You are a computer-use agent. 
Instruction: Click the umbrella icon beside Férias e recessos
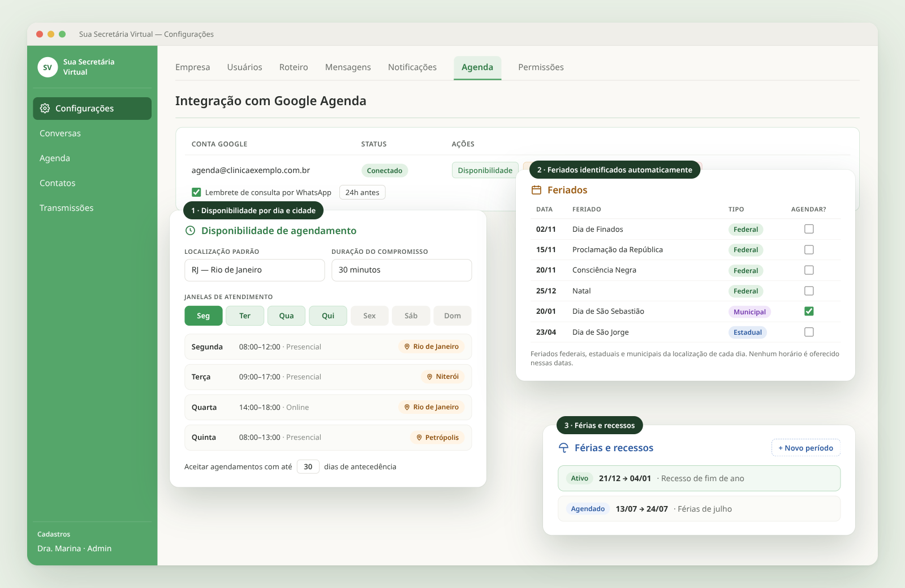point(563,448)
